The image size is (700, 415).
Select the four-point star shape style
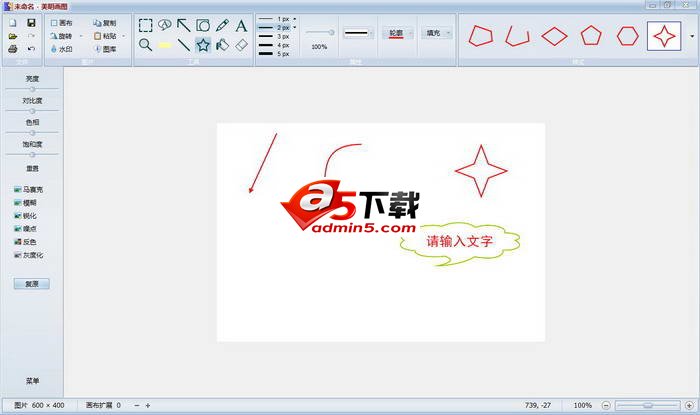tap(664, 36)
